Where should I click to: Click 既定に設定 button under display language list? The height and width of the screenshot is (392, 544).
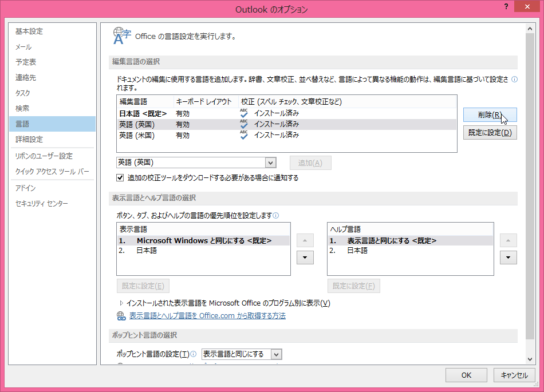pyautogui.click(x=143, y=286)
